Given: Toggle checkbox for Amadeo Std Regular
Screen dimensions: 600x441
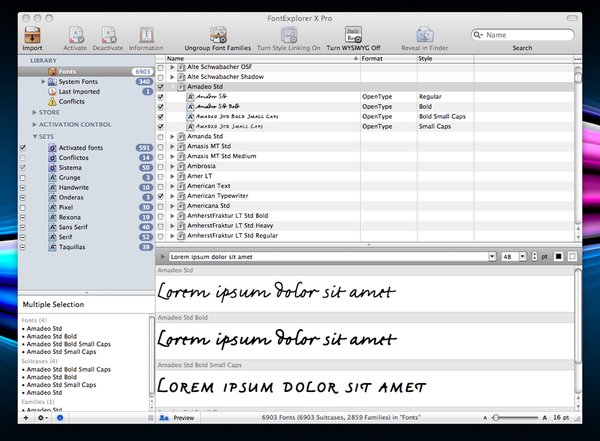Looking at the screenshot, I should pyautogui.click(x=161, y=97).
